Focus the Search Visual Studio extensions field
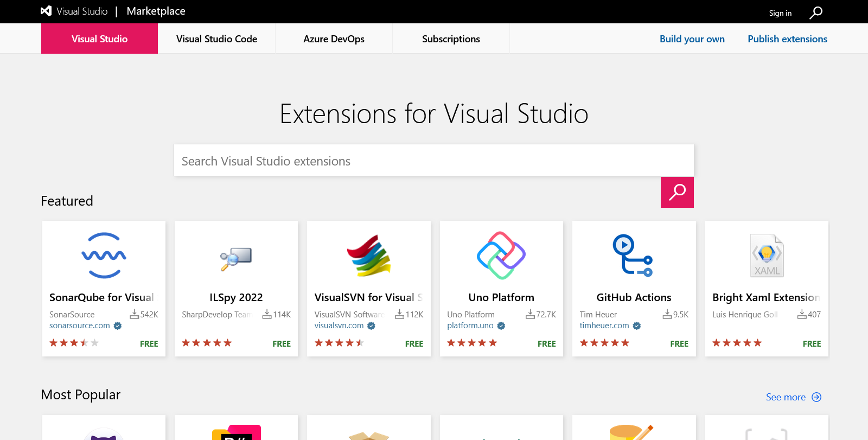Image resolution: width=868 pixels, height=440 pixels. tap(433, 160)
